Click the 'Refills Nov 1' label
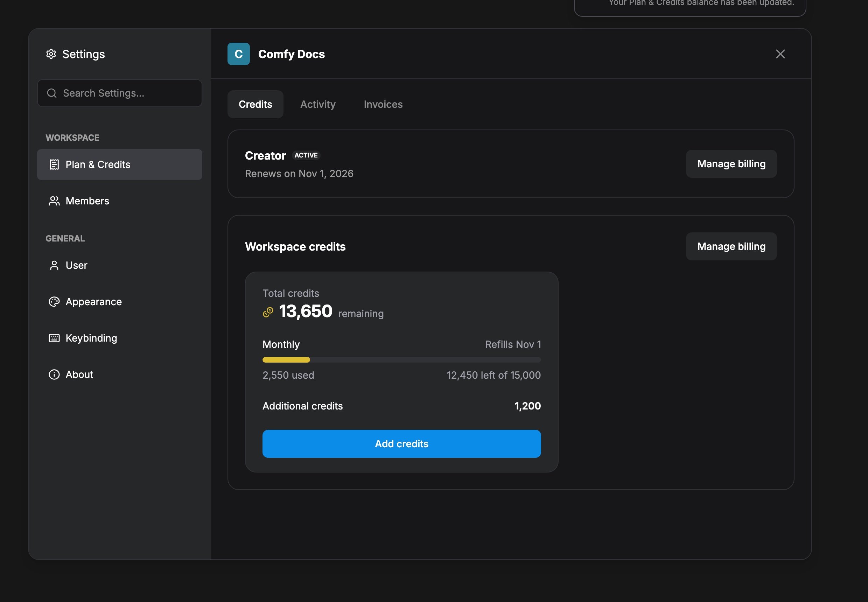Image resolution: width=868 pixels, height=602 pixels. 513,344
